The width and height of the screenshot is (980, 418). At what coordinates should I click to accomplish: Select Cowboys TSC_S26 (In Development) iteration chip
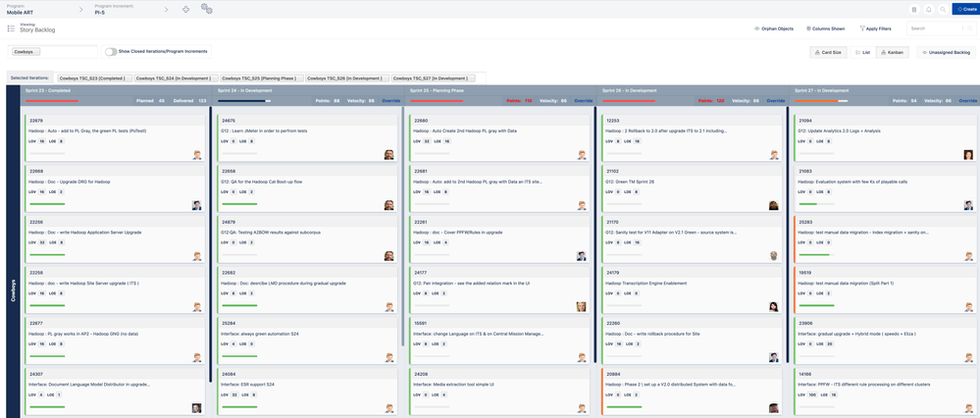347,78
